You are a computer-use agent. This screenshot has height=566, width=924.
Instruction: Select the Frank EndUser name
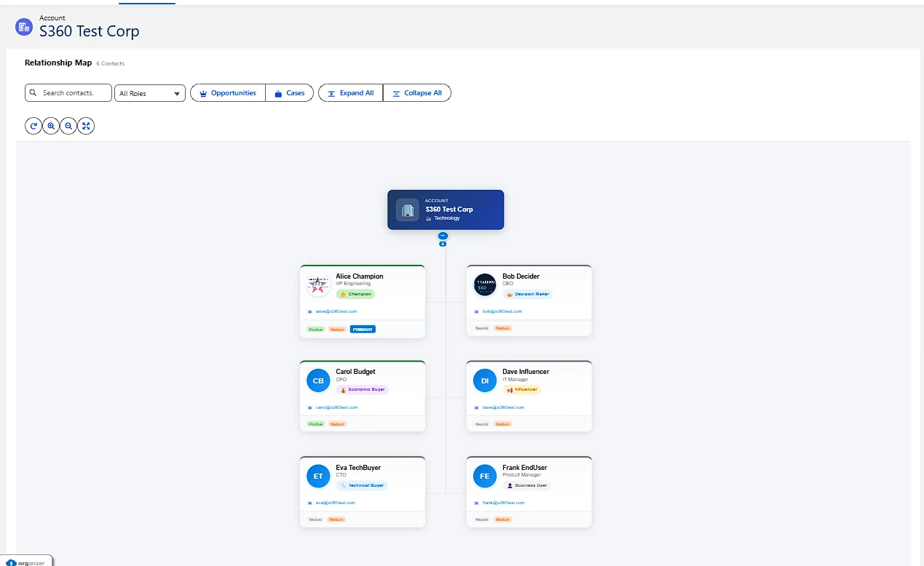524,468
